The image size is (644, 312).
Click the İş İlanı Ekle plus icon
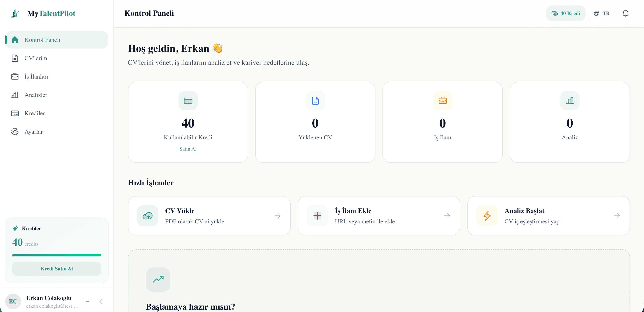pyautogui.click(x=317, y=216)
